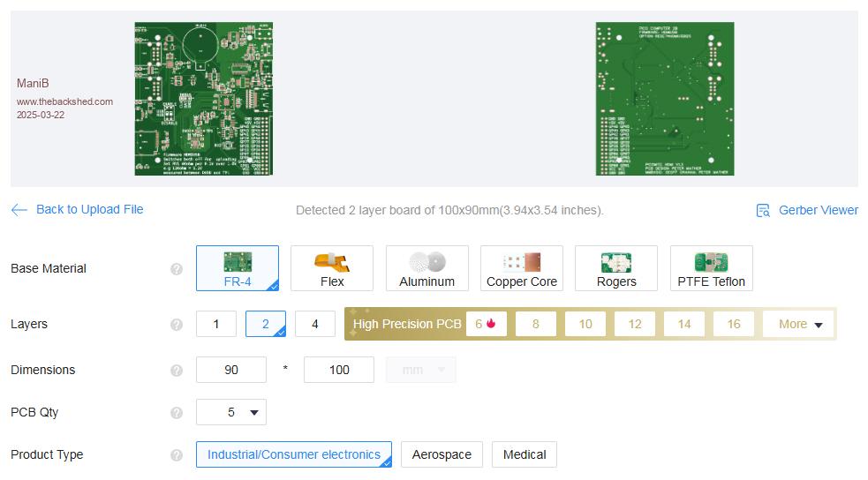Select the Flex base material
Image resolution: width=868 pixels, height=480 pixels.
coord(332,268)
